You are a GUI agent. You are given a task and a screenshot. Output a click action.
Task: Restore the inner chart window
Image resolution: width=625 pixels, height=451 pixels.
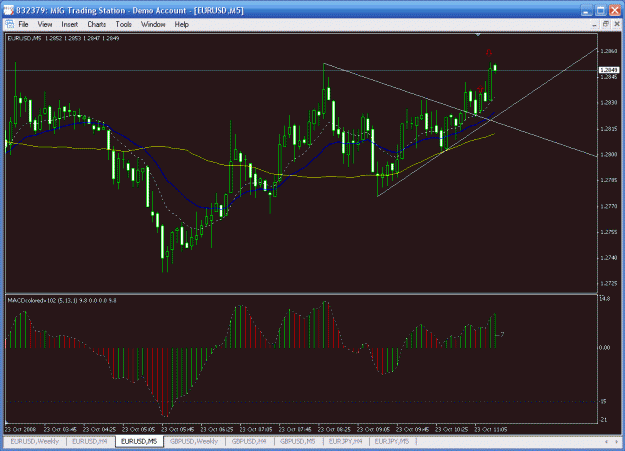pyautogui.click(x=605, y=24)
